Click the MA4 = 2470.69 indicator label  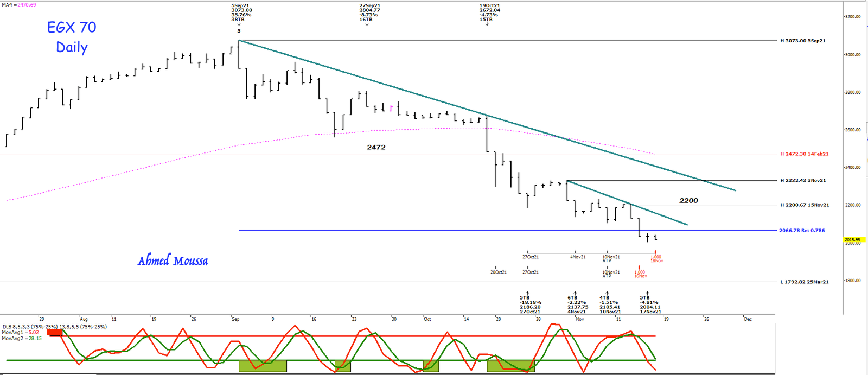[x=18, y=5]
